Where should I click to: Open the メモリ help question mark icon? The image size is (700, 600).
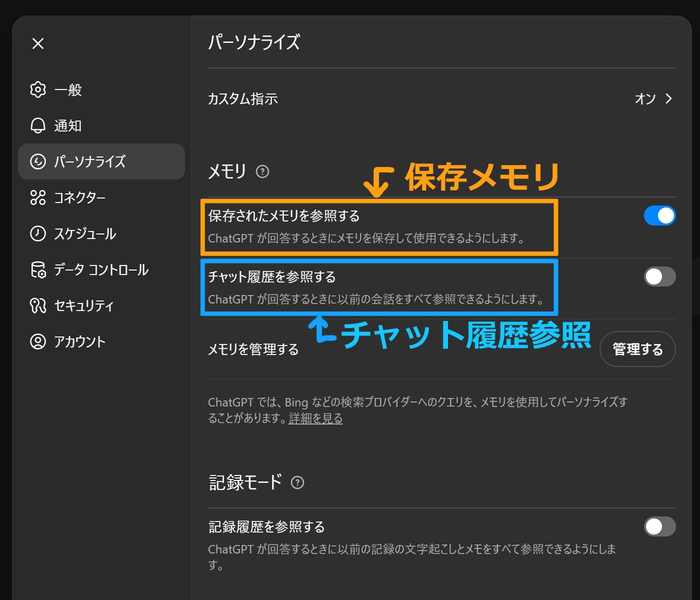coord(261,172)
